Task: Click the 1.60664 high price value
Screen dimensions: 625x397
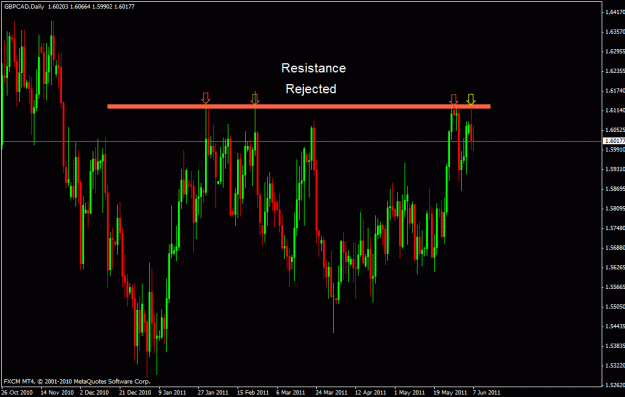Action: click(x=81, y=7)
